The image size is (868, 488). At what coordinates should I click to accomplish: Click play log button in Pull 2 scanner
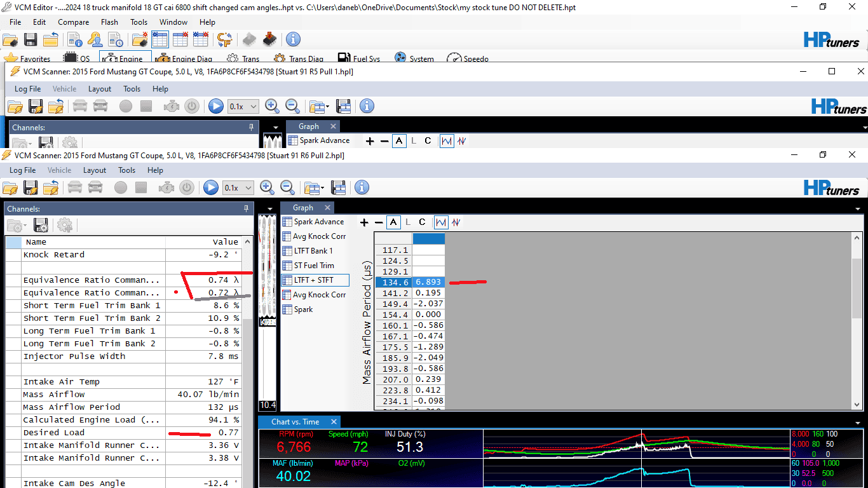click(x=211, y=187)
